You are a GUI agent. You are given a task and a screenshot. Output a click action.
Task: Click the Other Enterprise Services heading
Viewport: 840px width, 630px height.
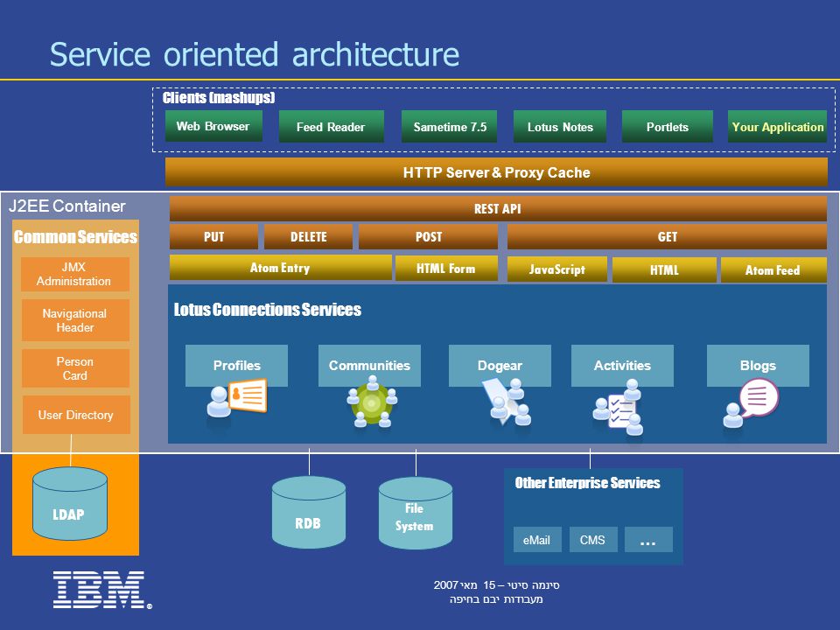pyautogui.click(x=588, y=483)
